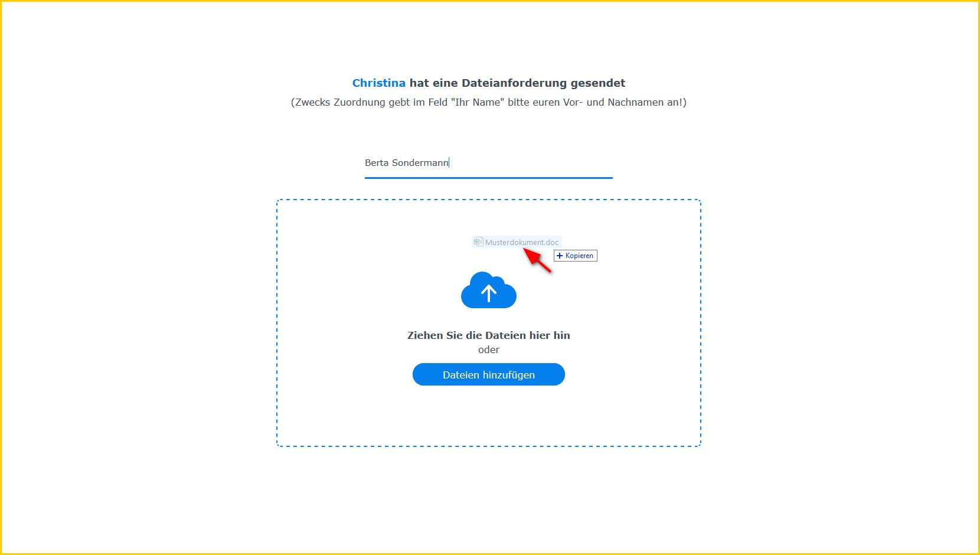Screen dimensions: 980x555
Task: Click the plus icon in the Kopieren tooltip
Action: [x=560, y=256]
